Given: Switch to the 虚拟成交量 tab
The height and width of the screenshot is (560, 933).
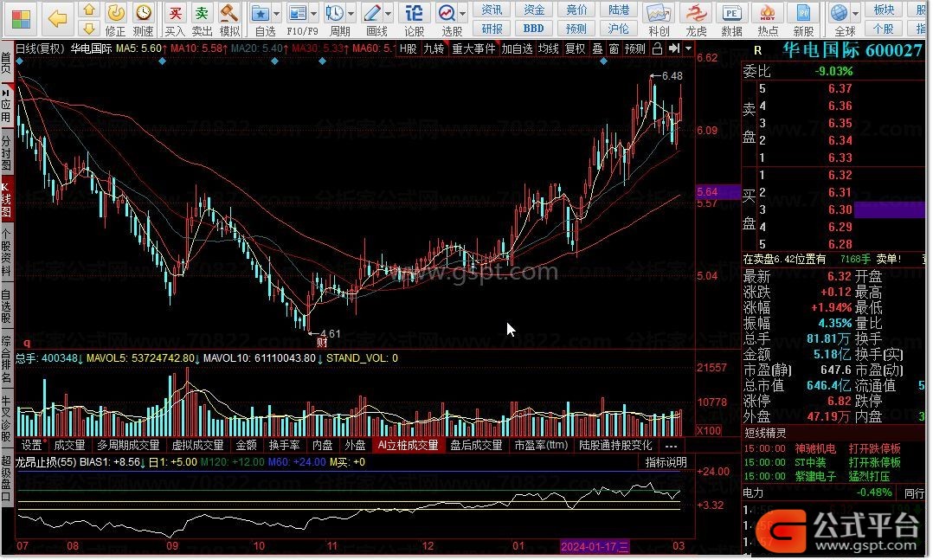Looking at the screenshot, I should (x=197, y=446).
